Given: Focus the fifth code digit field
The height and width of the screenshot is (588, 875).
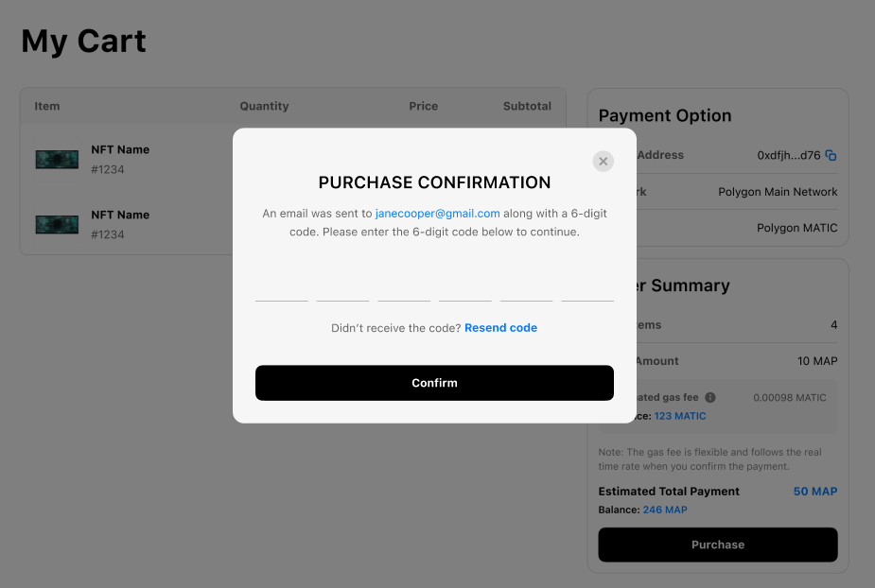Looking at the screenshot, I should (x=526, y=287).
